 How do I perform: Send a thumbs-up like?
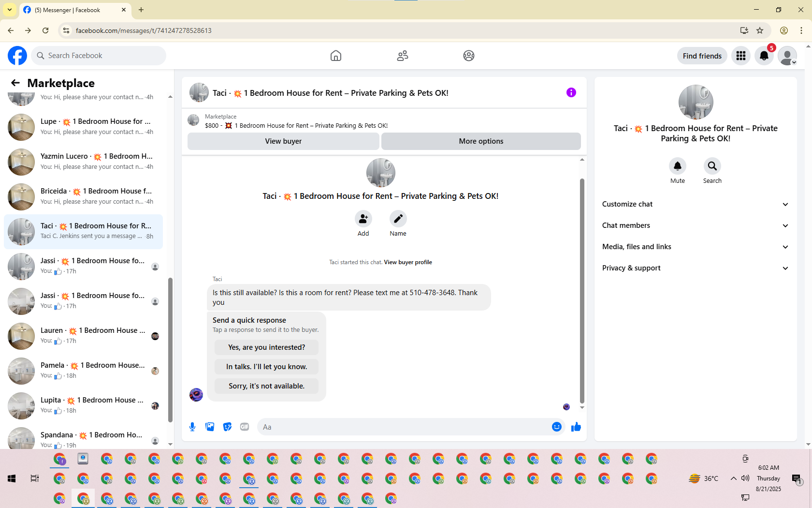click(x=576, y=427)
